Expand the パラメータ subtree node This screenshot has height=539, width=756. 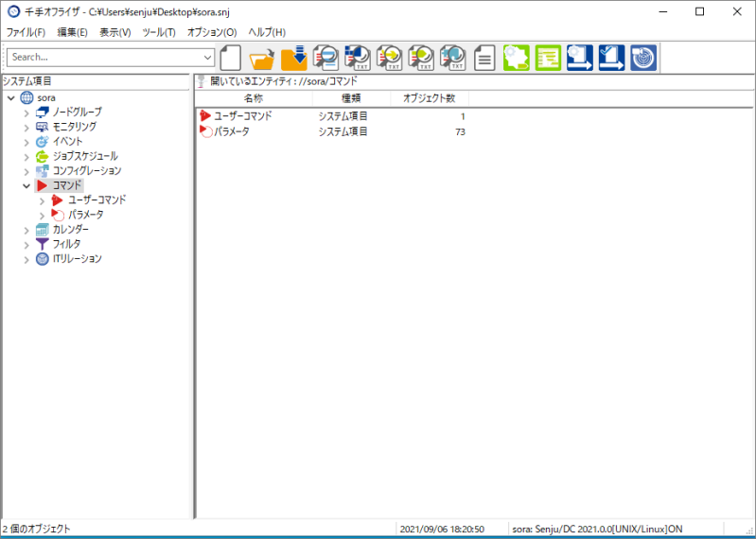coord(43,216)
